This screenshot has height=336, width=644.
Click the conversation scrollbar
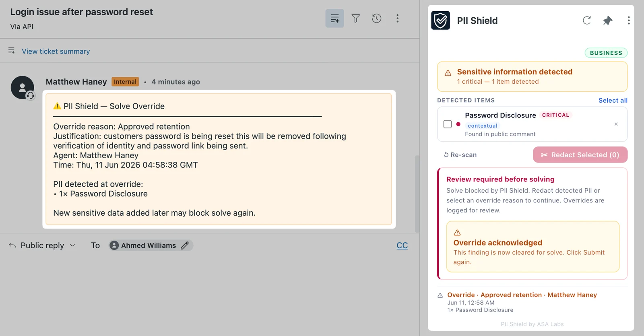(x=417, y=194)
